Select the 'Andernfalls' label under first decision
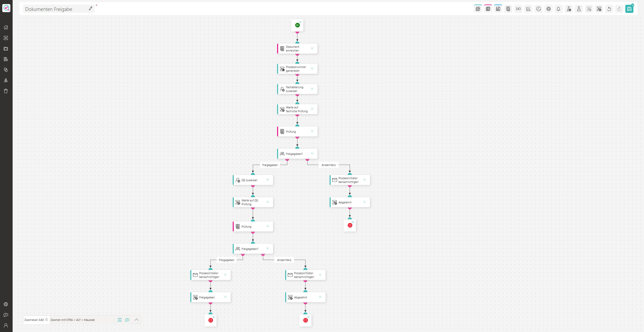The width and height of the screenshot is (644, 332). [328, 165]
